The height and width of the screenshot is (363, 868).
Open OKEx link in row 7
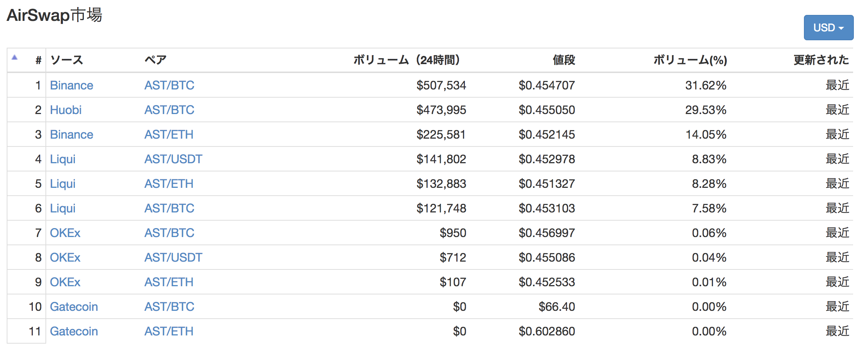coord(65,233)
